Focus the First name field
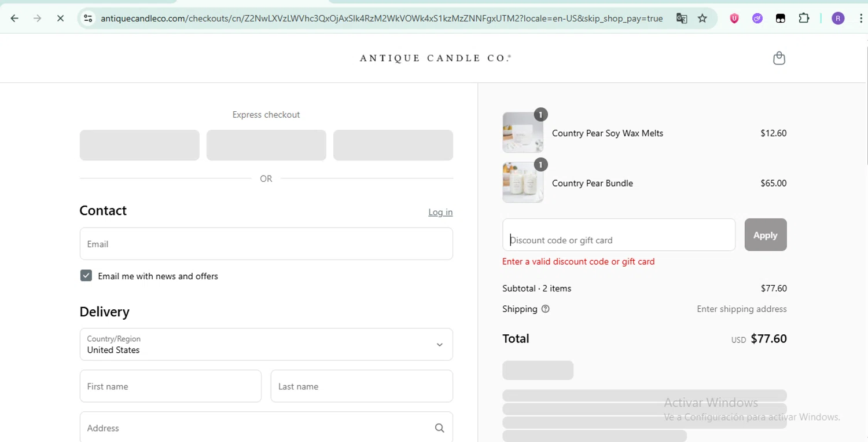 (x=171, y=386)
